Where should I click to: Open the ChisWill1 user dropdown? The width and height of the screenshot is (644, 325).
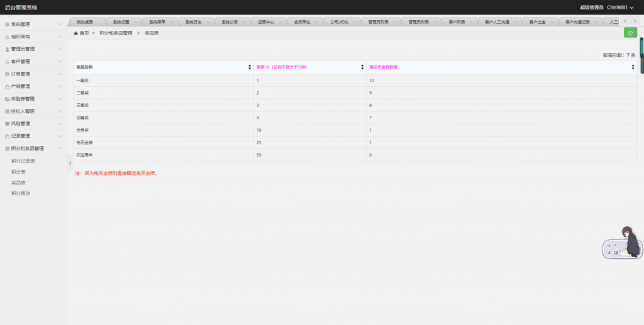620,7
